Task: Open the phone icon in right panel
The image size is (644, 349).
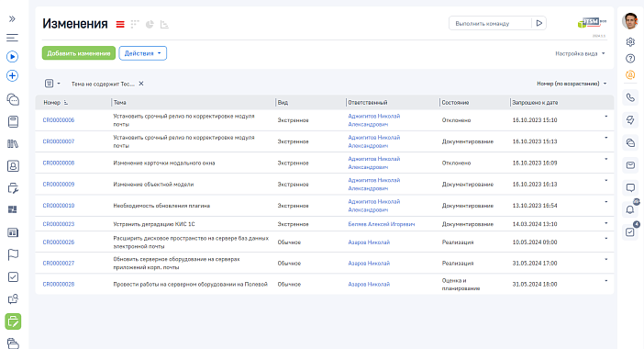Action: [x=630, y=97]
